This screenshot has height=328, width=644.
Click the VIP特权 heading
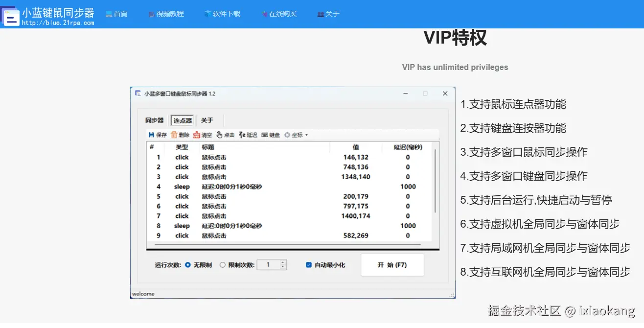(455, 37)
